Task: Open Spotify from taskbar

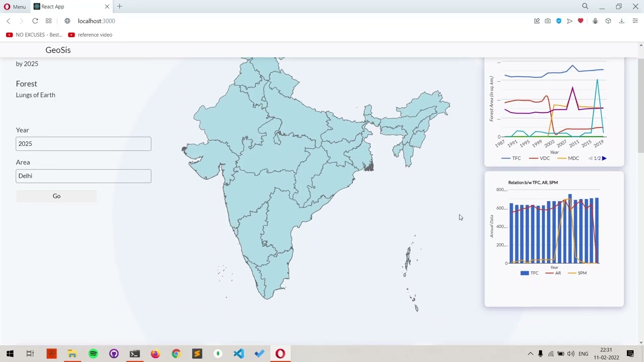Action: pos(93,354)
